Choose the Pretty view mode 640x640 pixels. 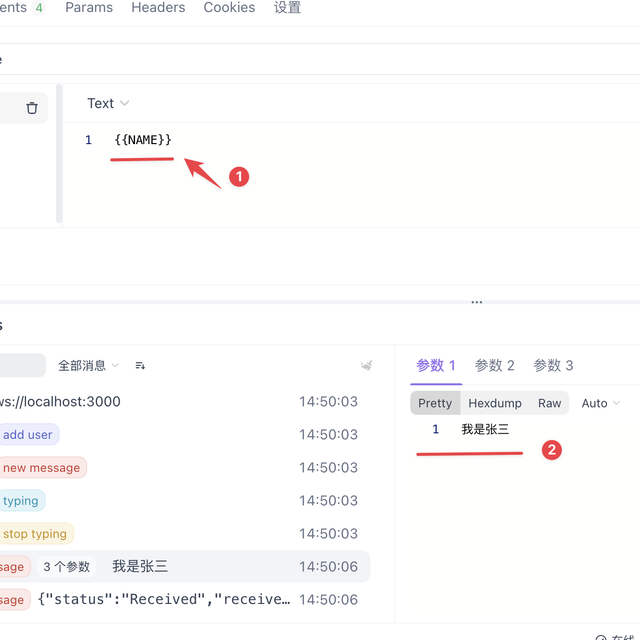coord(435,403)
